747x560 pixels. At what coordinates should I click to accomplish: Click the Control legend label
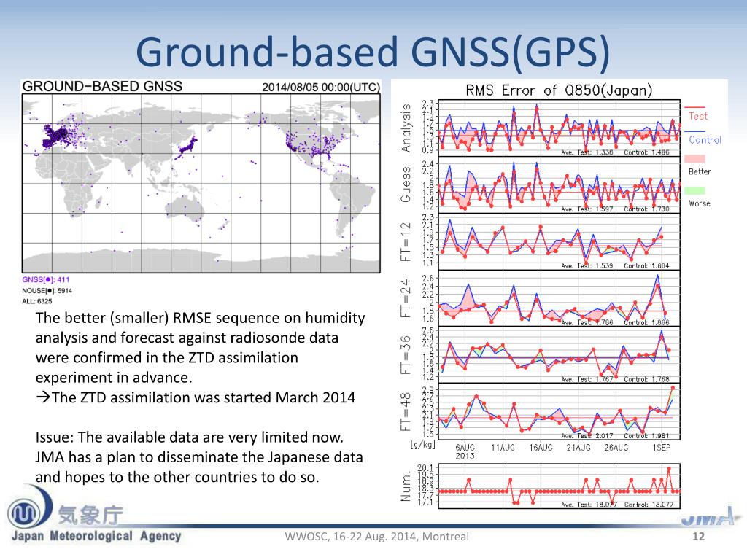tap(705, 140)
